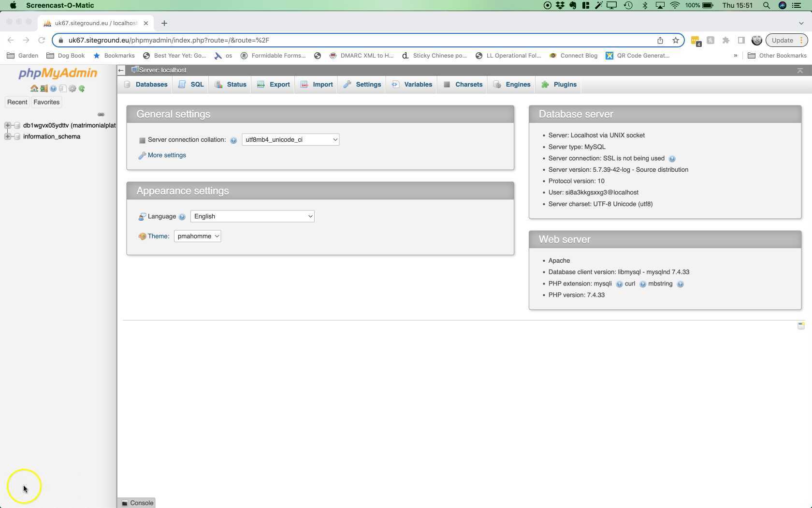Expand the db1wgvx05ydttv database node

[x=7, y=125]
